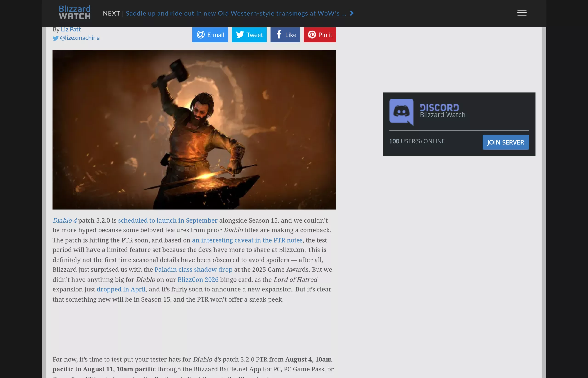
Task: Click the '100 USER(S) ONLINE' text
Action: point(417,141)
